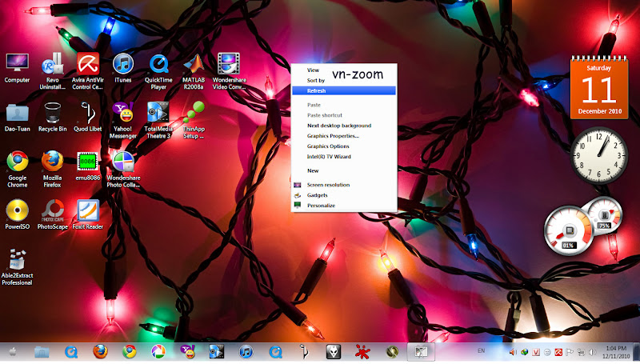
Task: Select the Recycle Bin icon
Action: click(52, 118)
